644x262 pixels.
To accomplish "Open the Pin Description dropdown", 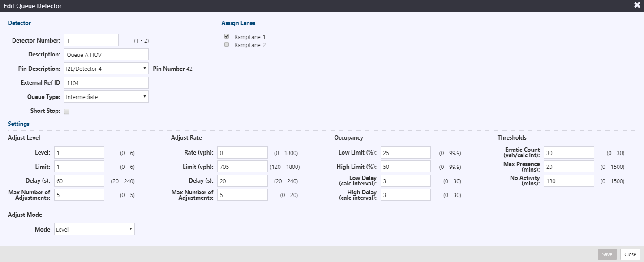I will click(x=106, y=69).
